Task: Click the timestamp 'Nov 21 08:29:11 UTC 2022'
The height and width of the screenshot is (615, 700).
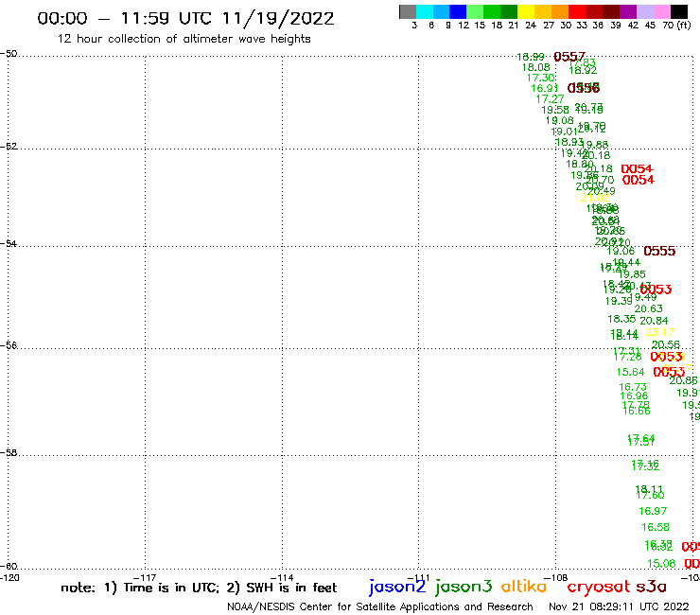Action: 619,606
